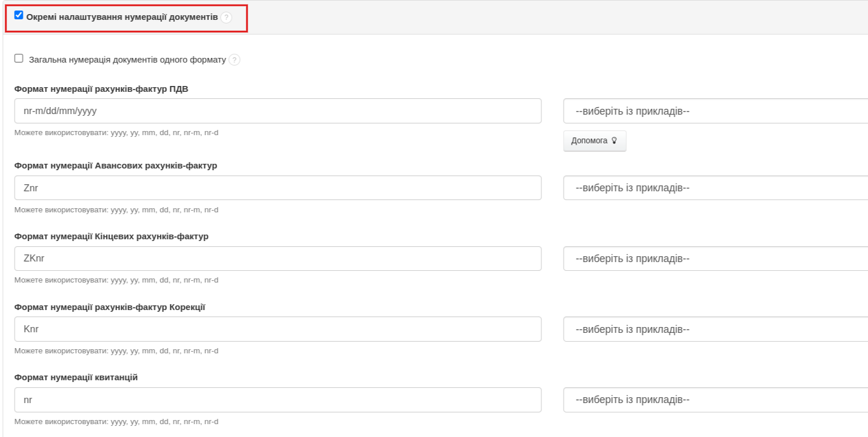Open examples dropdown for рахунків-фактур ПДВ format

(715, 111)
